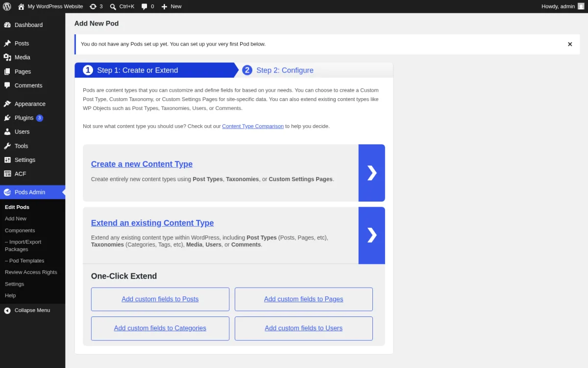Click the New label in the admin bar
The width and height of the screenshot is (588, 368).
(x=176, y=6)
